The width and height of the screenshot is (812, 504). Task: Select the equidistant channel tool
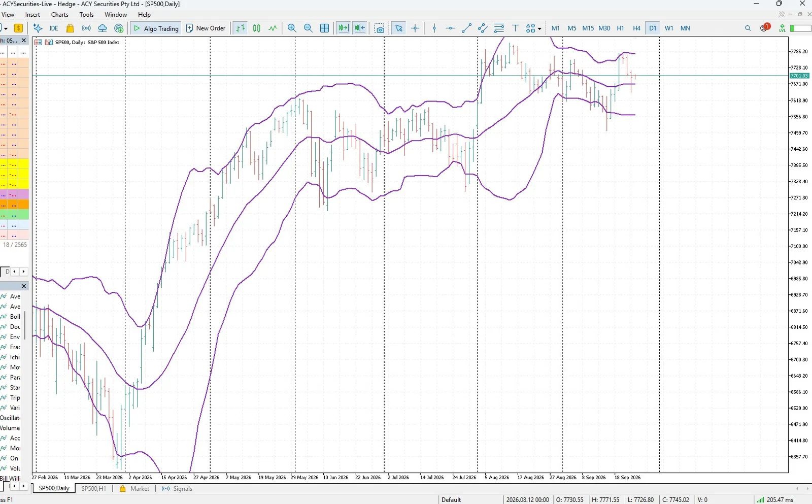coord(483,28)
